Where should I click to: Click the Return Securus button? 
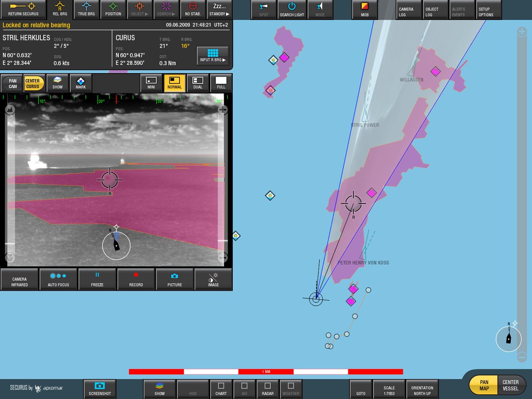pyautogui.click(x=23, y=9)
